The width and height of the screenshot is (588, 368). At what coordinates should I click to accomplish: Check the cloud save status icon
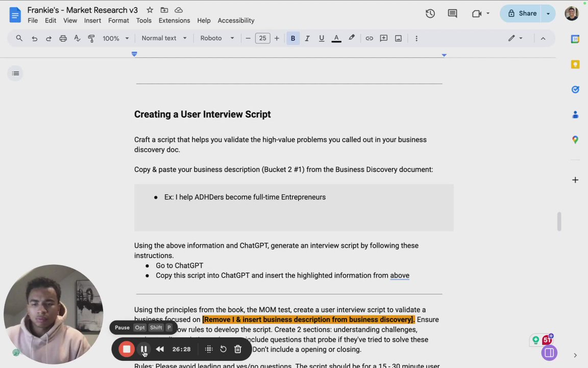tap(179, 10)
